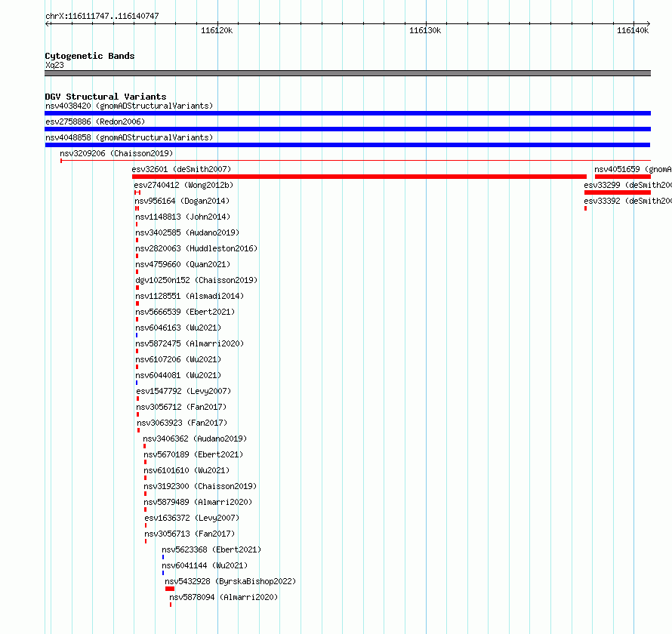
Task: Click the 116130k ruler label
Action: (425, 30)
